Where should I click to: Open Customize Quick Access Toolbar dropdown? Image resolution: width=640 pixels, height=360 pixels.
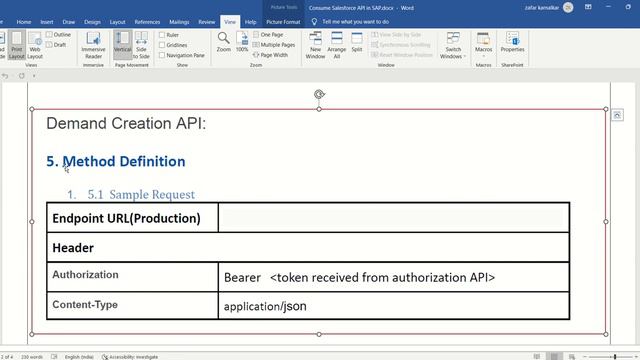(x=34, y=76)
